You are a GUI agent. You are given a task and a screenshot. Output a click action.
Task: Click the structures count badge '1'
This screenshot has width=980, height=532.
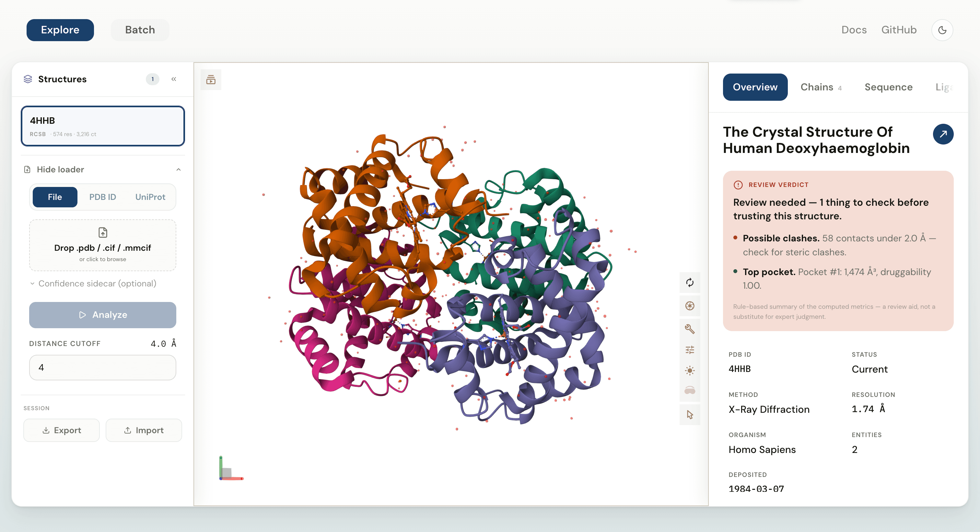[x=153, y=79]
